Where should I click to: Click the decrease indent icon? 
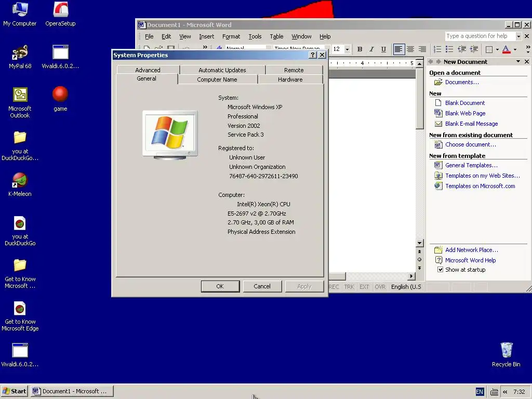(x=462, y=49)
